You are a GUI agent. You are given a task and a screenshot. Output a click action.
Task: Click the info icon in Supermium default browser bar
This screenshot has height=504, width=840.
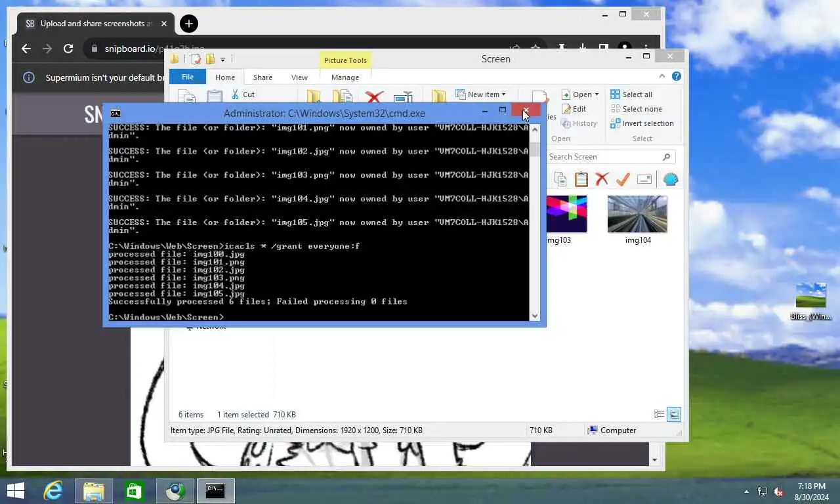click(x=29, y=77)
